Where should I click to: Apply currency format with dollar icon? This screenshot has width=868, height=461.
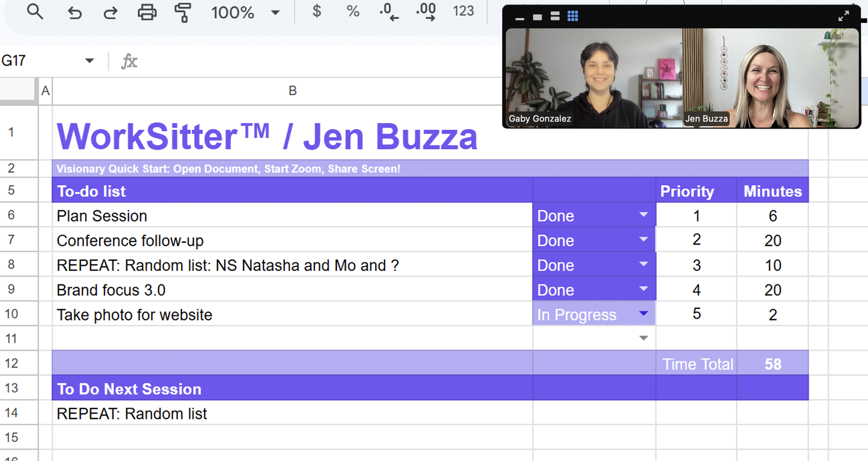click(x=317, y=11)
